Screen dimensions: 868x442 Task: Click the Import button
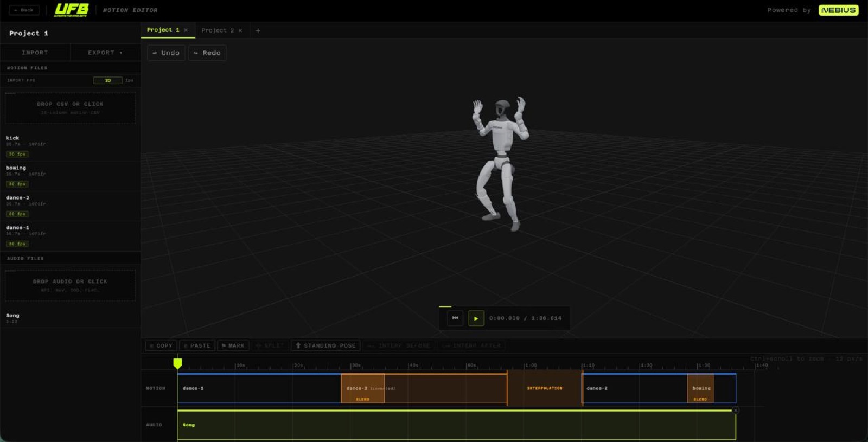pyautogui.click(x=35, y=53)
